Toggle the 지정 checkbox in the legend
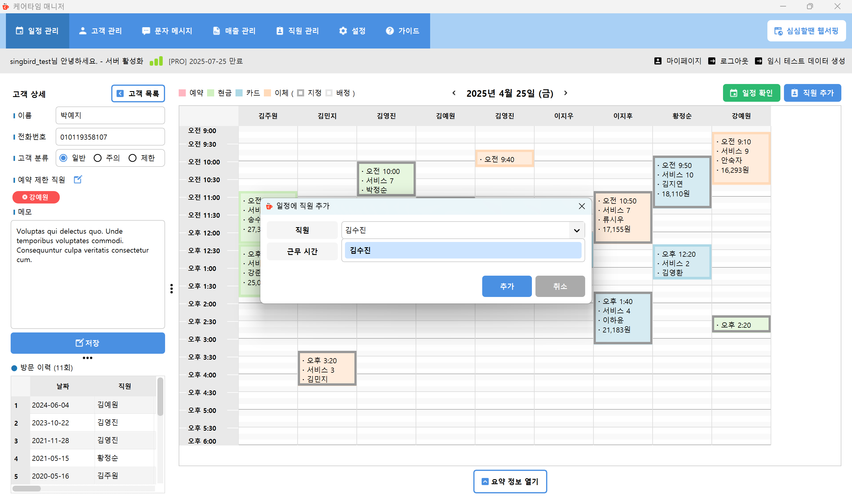Screen dimensions: 852x504 click(x=300, y=93)
